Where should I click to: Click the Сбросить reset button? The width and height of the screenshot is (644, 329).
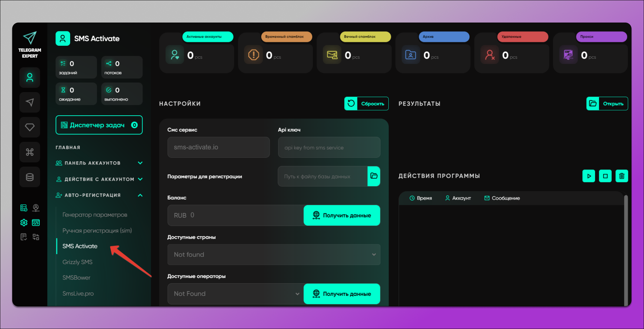pyautogui.click(x=366, y=104)
